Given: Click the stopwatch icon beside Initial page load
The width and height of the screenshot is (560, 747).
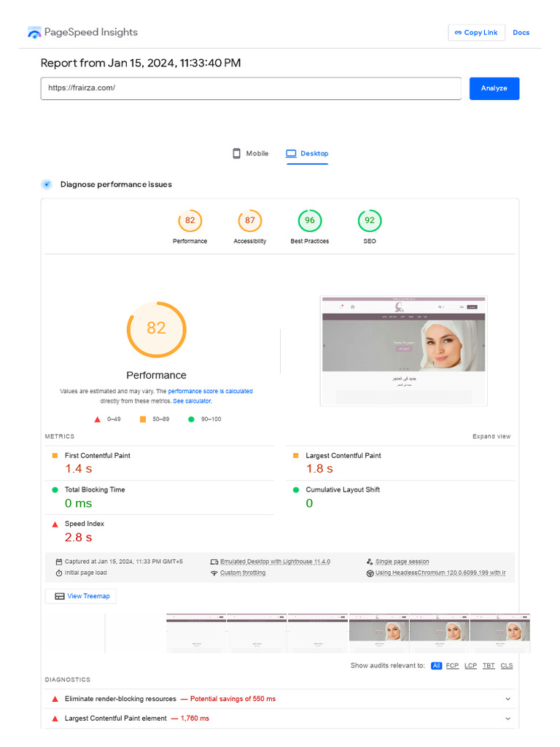Looking at the screenshot, I should click(x=59, y=573).
